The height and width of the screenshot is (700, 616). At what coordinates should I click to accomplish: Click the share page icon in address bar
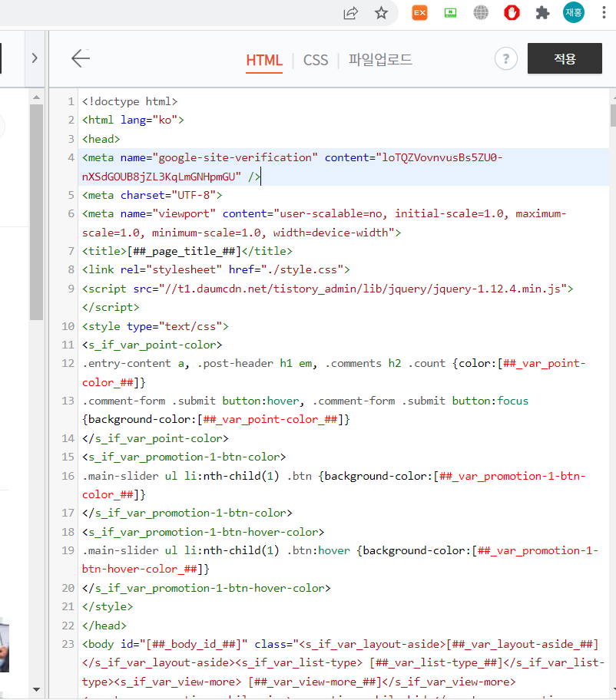click(351, 13)
